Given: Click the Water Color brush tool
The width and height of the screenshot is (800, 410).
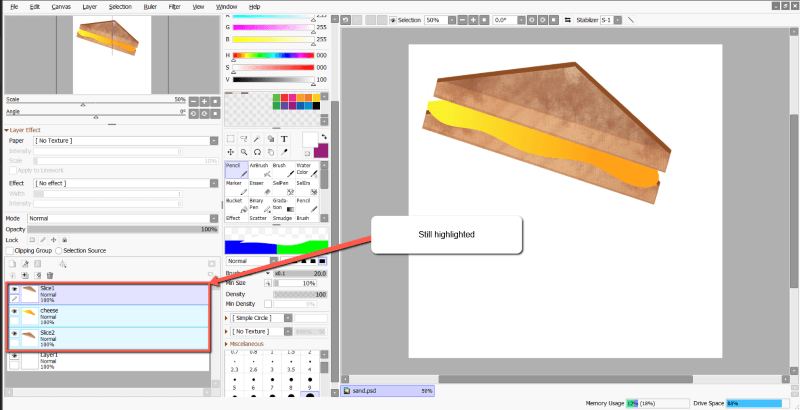Looking at the screenshot, I should coord(305,171).
